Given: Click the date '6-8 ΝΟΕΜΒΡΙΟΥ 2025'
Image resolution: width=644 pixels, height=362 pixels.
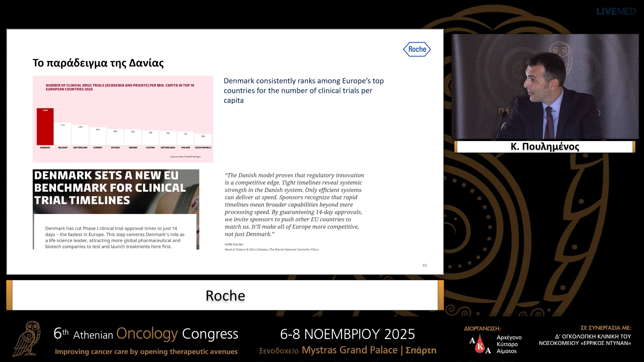Looking at the screenshot, I should click(x=347, y=334).
